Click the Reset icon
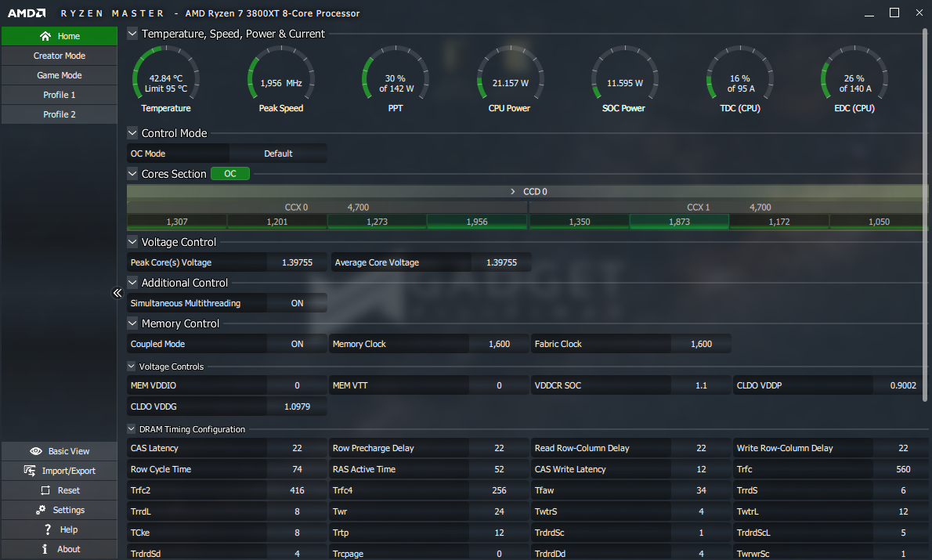 click(x=45, y=490)
